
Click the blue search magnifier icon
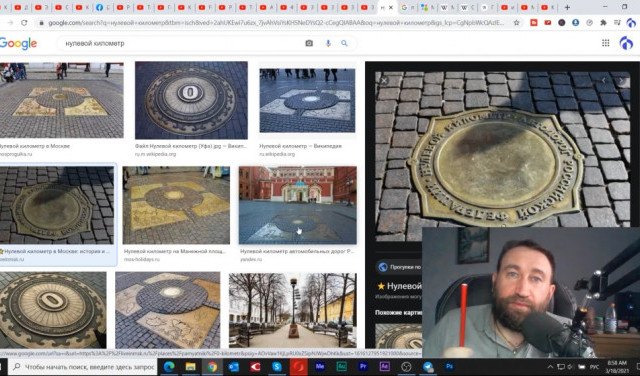344,43
